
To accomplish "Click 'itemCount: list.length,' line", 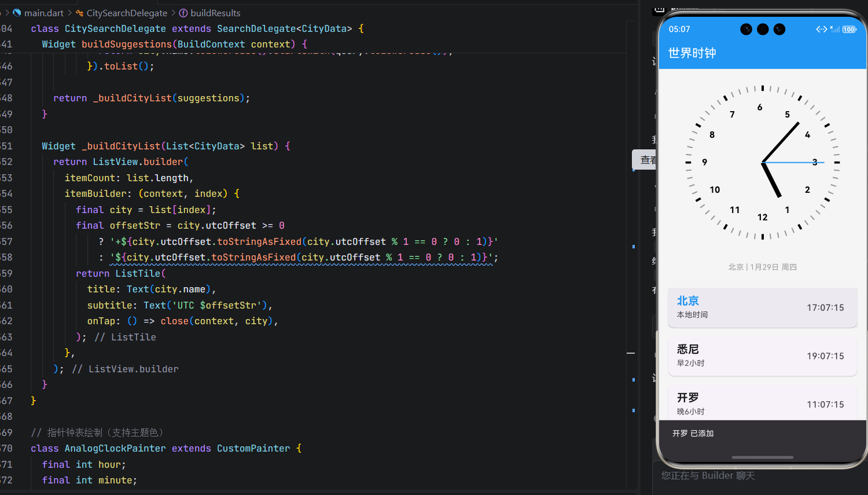I will click(129, 178).
